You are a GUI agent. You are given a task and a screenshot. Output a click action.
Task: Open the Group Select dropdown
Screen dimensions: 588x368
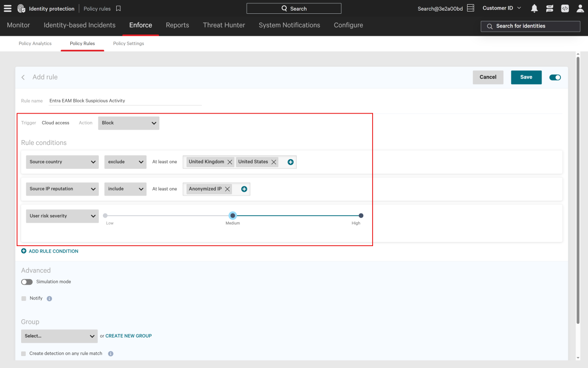coord(59,336)
